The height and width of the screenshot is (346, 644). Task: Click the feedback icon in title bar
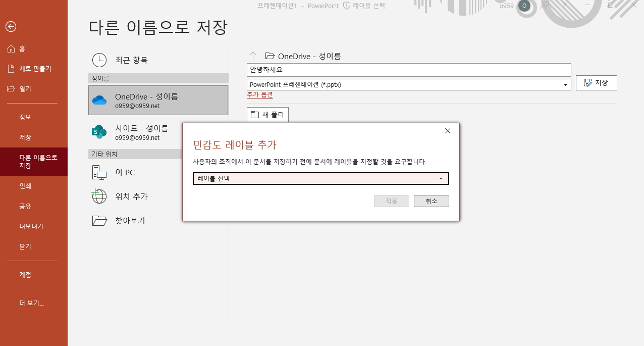(x=545, y=5)
